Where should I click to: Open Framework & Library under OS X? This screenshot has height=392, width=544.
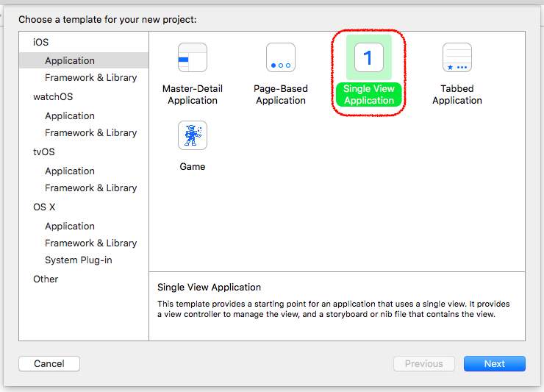click(91, 243)
